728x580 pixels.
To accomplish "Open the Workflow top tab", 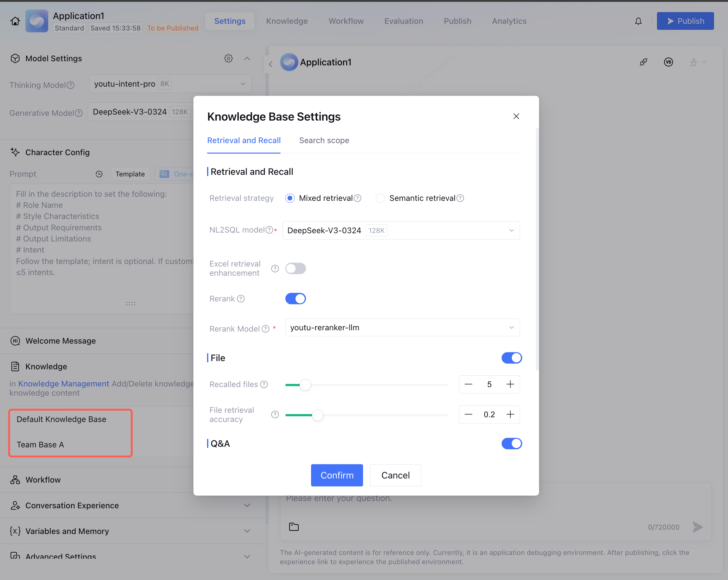I will click(x=346, y=21).
